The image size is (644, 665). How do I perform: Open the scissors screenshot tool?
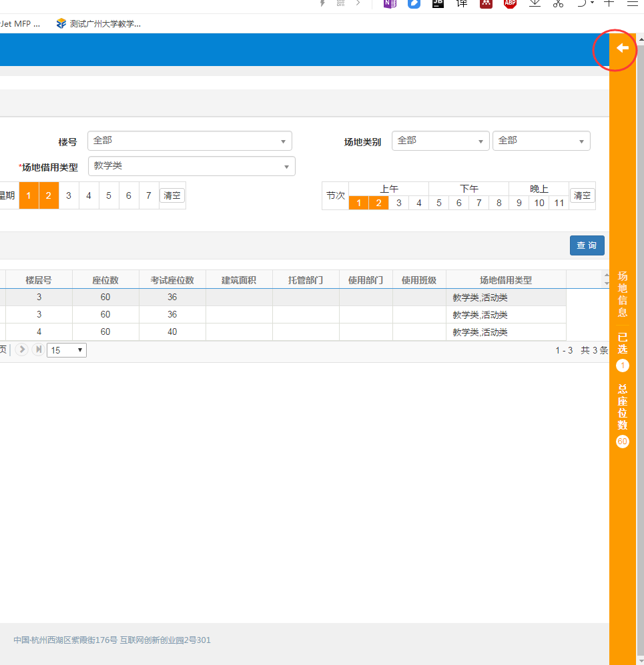pos(558,3)
